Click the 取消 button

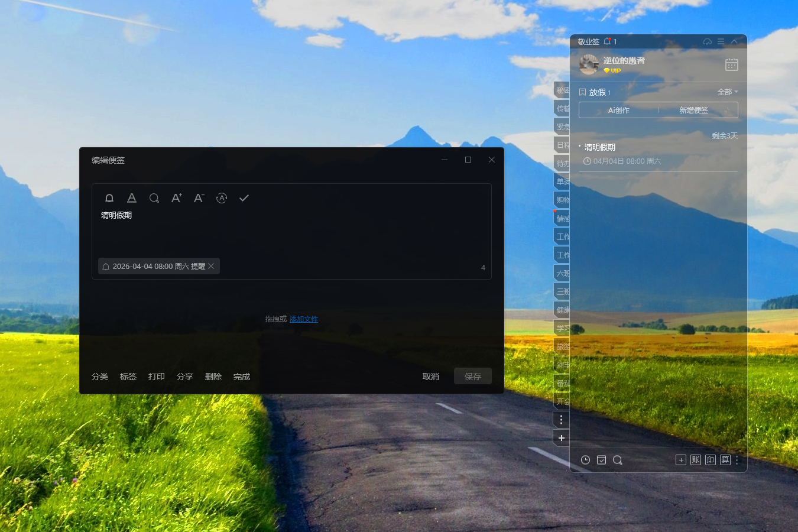coord(431,377)
